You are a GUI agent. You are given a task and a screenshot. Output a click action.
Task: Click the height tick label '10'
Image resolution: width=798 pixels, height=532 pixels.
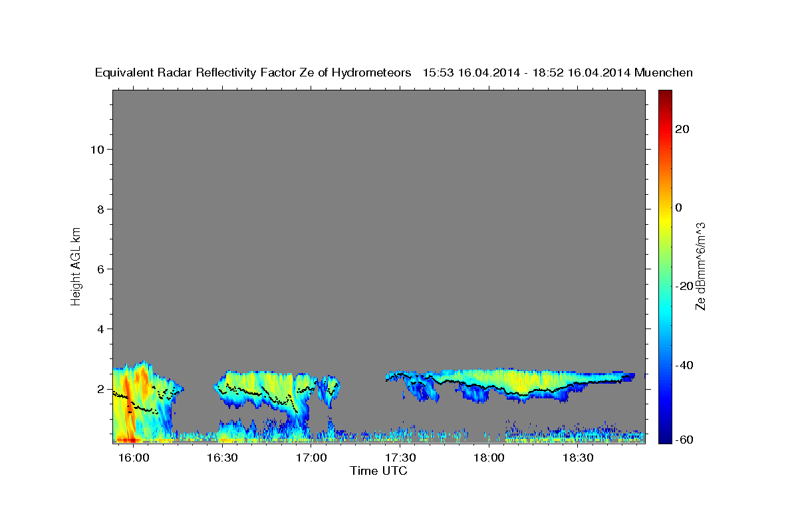pos(97,149)
